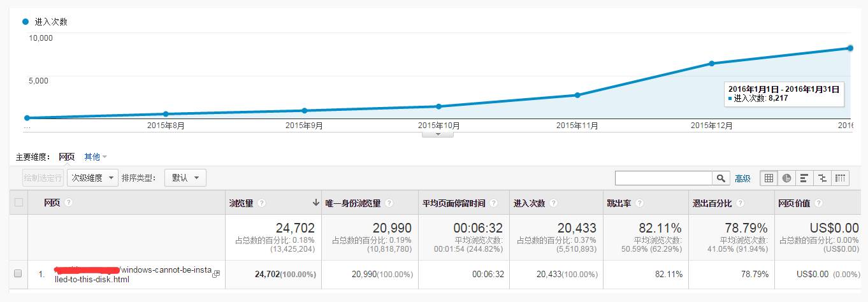Screen dimensions: 868x302
Task: Switch to the pie chart percentage view
Action: [786, 178]
